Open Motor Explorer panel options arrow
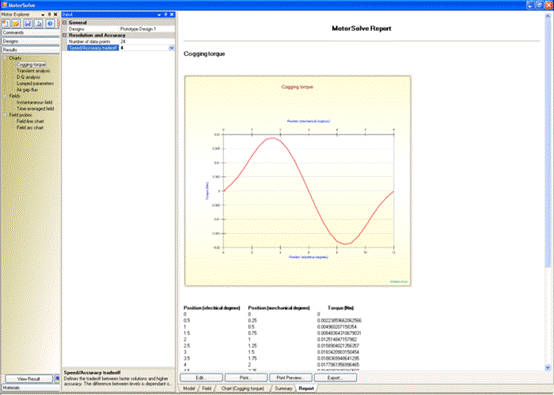 (x=43, y=14)
